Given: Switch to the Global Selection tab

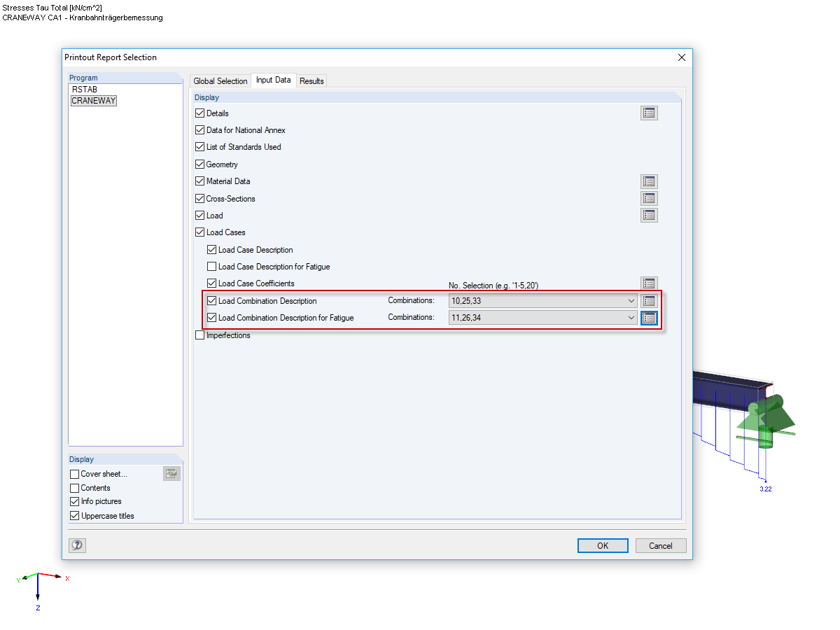Looking at the screenshot, I should [x=220, y=80].
